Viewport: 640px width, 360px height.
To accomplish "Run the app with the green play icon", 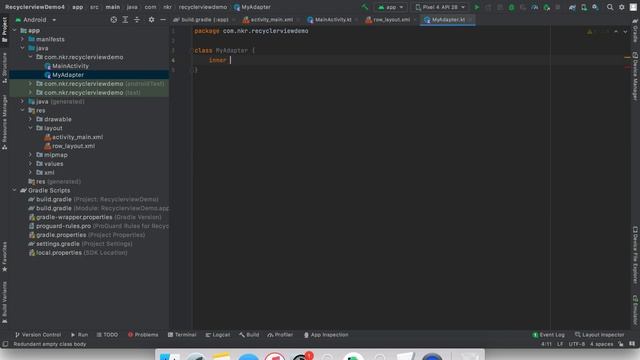I will click(x=476, y=7).
